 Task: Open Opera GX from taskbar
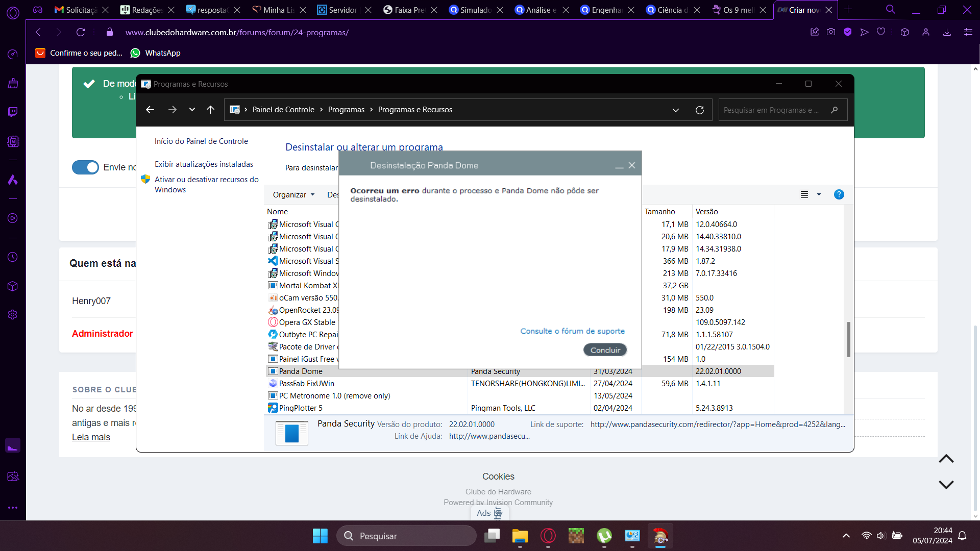click(x=548, y=536)
